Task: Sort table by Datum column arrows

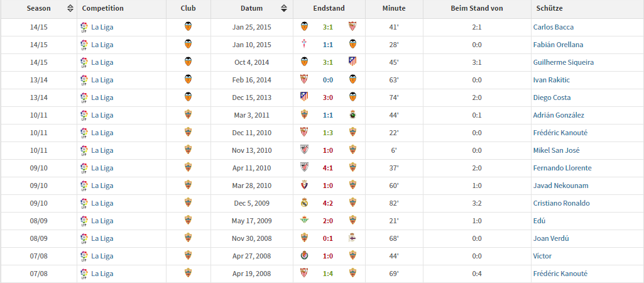Action: (284, 9)
